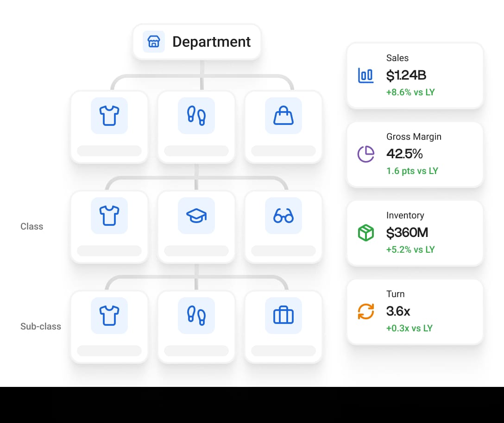Click the t-shirt icon in the Class row
The width and height of the screenshot is (504, 423).
click(x=109, y=216)
